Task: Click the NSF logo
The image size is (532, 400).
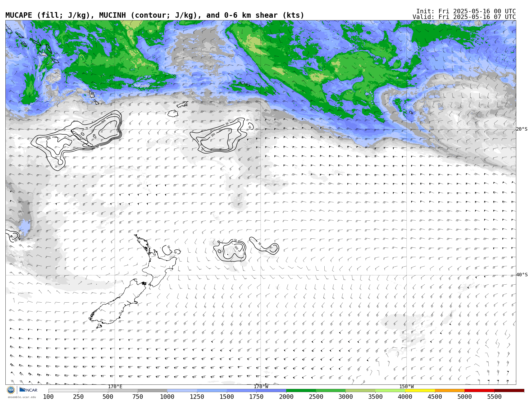Action: (11, 390)
